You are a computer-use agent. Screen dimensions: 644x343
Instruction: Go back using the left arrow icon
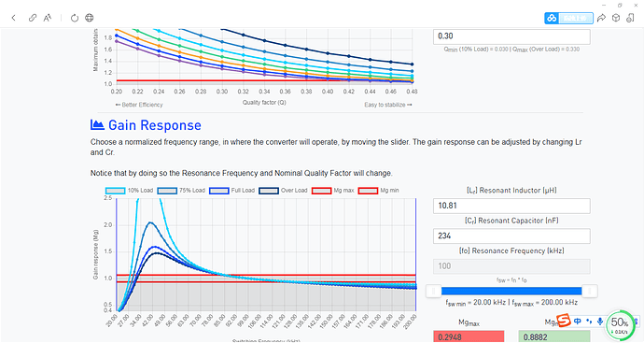14,18
